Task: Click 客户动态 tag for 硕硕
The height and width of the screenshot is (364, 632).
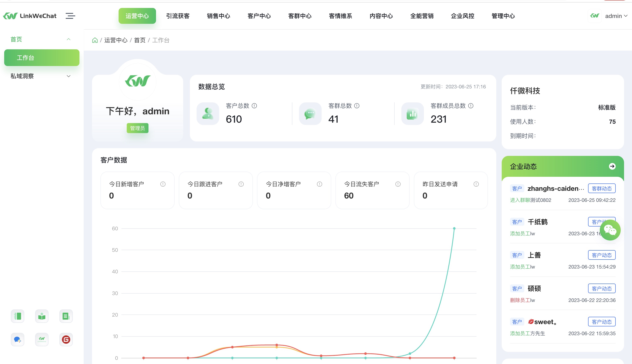Action: [602, 289]
